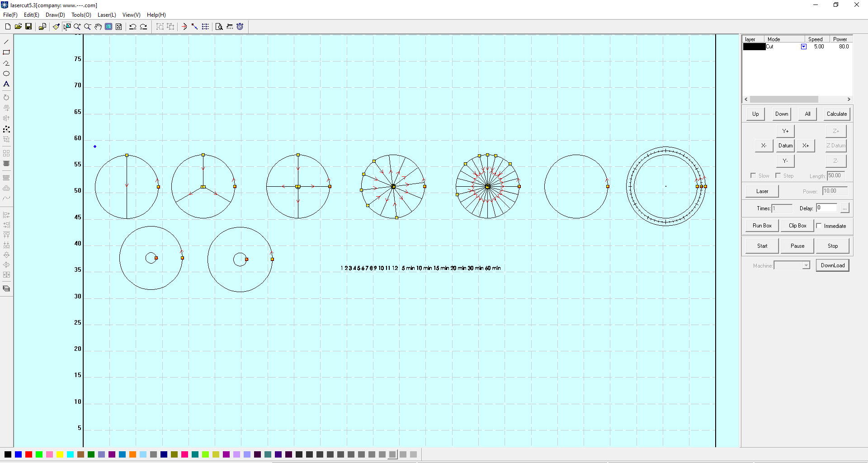The image size is (868, 463).
Task: Enable the Step checkbox
Action: pos(778,175)
